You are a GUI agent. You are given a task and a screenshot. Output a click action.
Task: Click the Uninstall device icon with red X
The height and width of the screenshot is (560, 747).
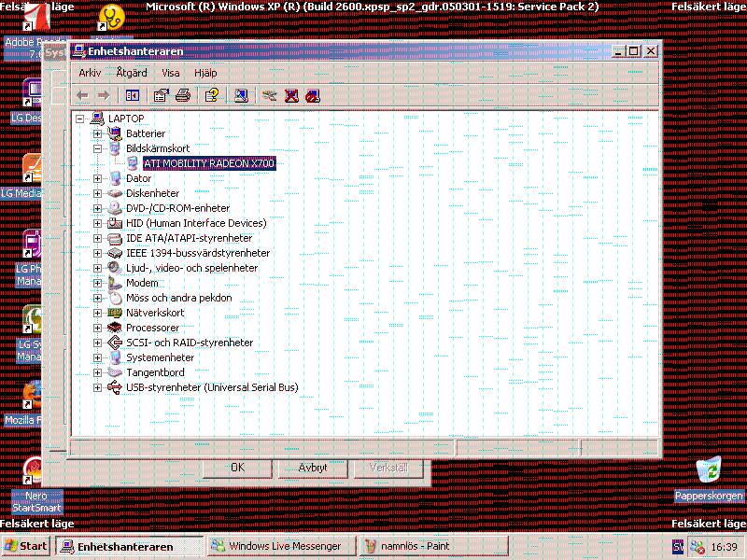(x=291, y=96)
